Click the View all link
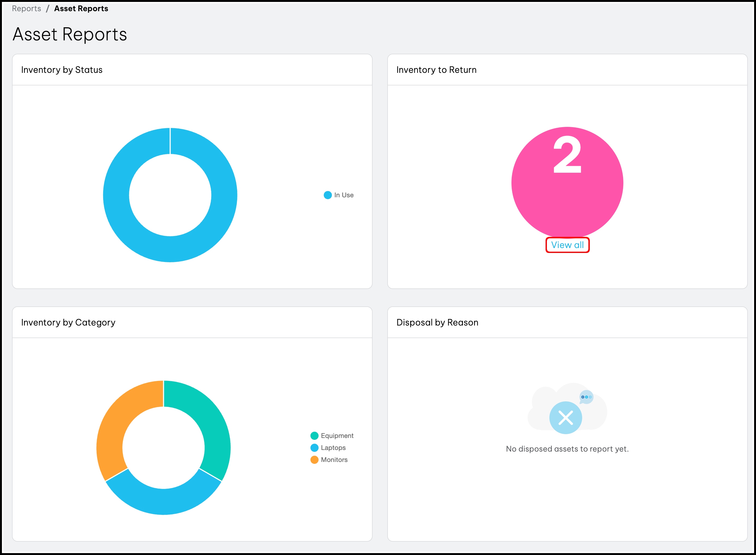Viewport: 756px width, 555px height. pos(567,245)
